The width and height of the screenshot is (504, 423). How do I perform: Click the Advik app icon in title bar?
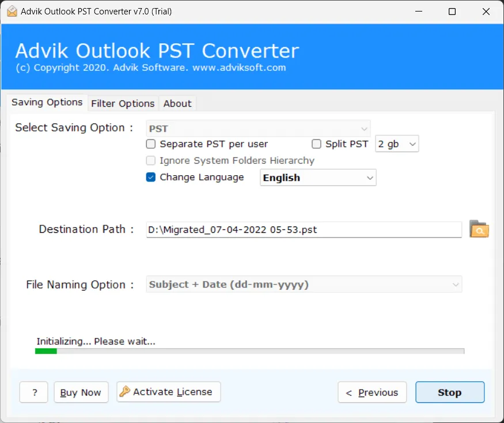coord(12,12)
